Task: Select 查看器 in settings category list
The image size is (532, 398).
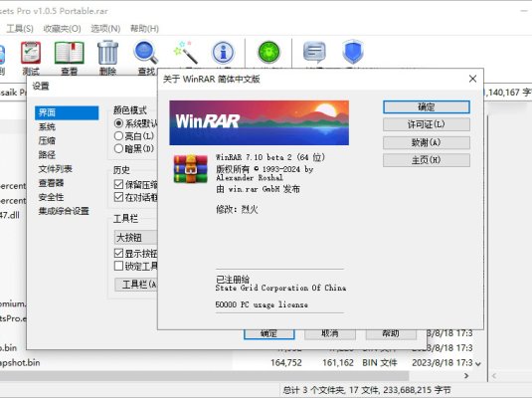Action: pyautogui.click(x=51, y=183)
